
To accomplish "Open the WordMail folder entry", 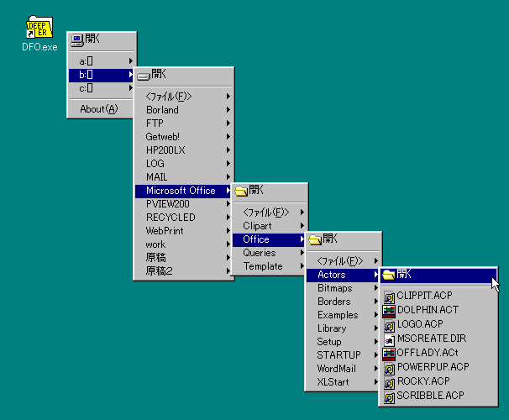I will click(x=344, y=369).
